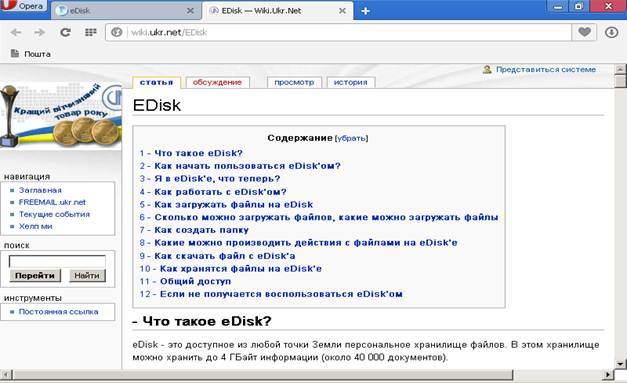Reload the page with the refresh icon
Image resolution: width=627 pixels, height=383 pixels.
tap(65, 32)
